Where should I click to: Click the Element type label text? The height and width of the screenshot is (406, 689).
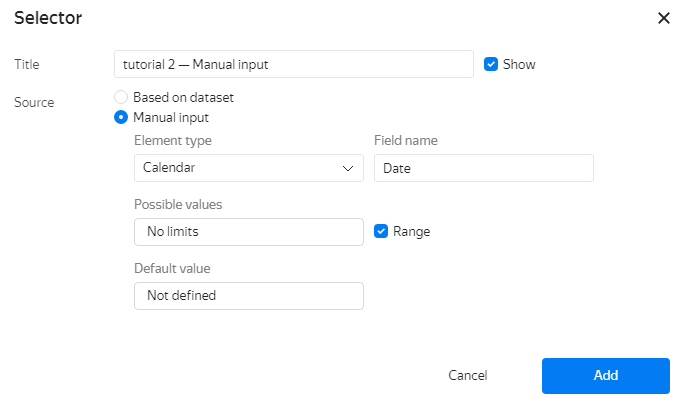[173, 141]
